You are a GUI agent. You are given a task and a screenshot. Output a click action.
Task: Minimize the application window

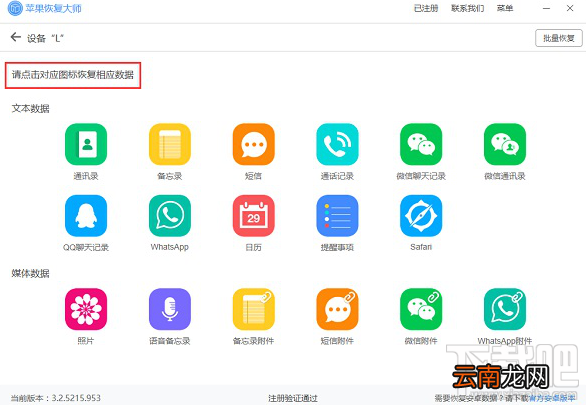[x=546, y=8]
